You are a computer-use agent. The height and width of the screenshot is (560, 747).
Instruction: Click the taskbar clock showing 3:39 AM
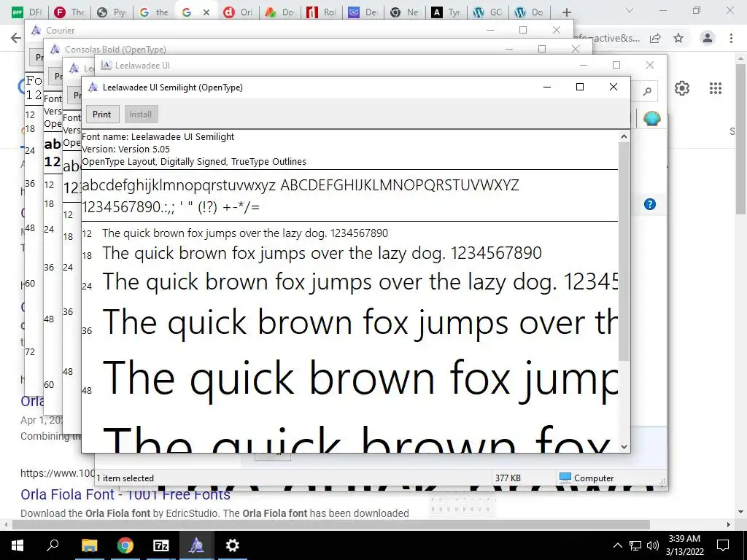point(684,545)
